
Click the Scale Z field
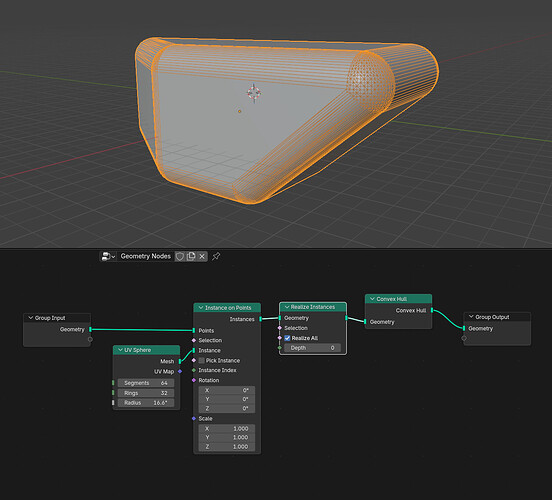(x=227, y=446)
